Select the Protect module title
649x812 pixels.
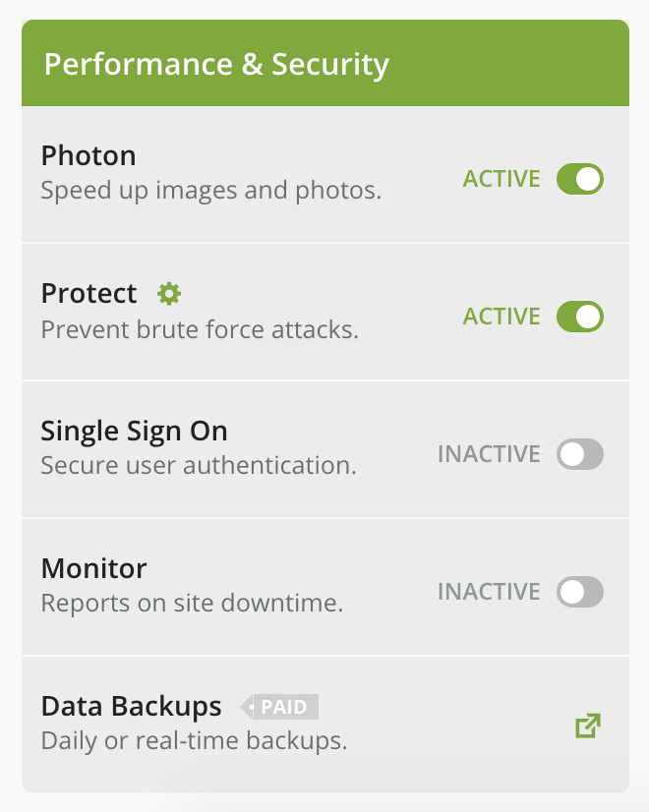pyautogui.click(x=89, y=294)
